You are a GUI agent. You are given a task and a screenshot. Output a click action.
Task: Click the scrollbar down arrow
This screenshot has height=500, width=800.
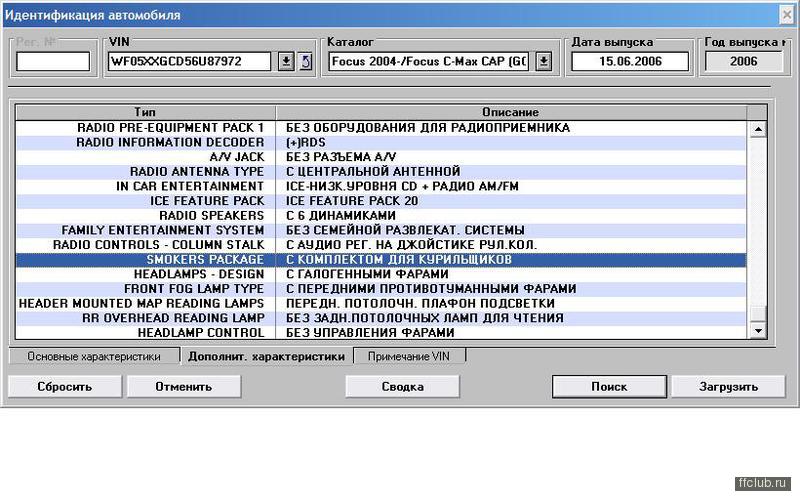(758, 331)
